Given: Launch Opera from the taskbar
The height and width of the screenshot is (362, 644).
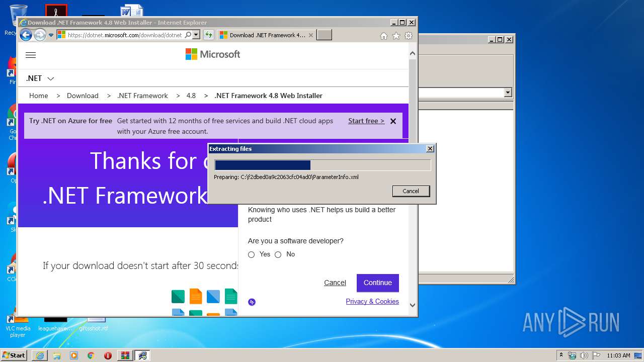Looking at the screenshot, I should pos(108,355).
